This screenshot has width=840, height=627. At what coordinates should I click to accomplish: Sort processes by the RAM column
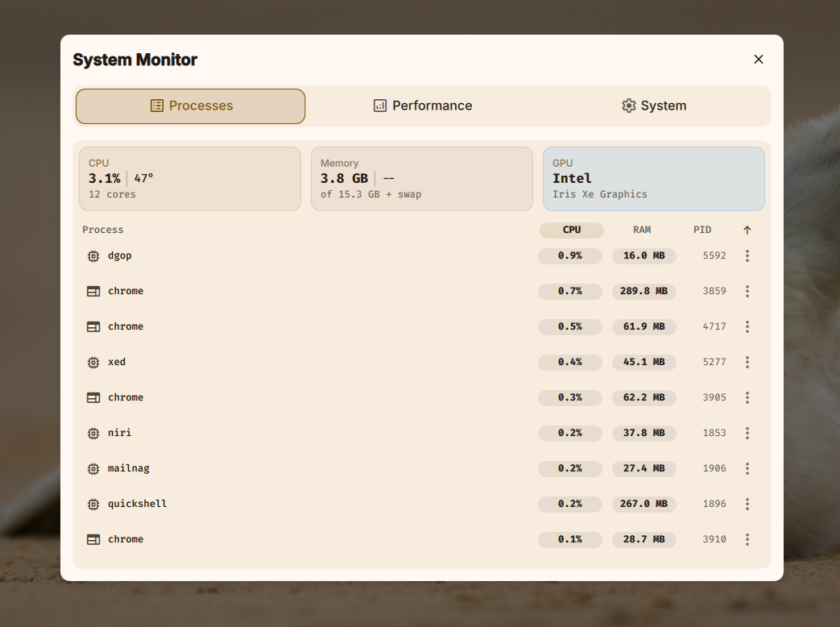click(641, 230)
